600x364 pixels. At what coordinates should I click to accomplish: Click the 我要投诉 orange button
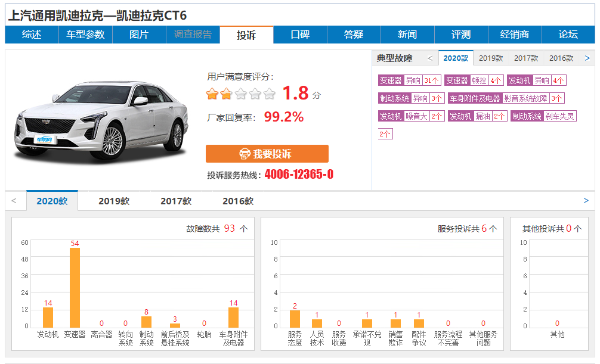click(267, 154)
